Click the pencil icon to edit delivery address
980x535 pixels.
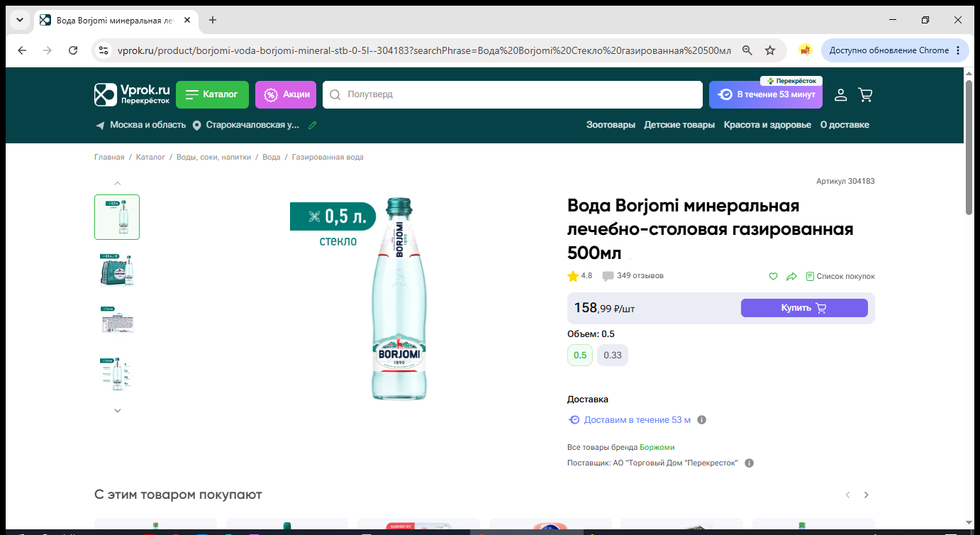pyautogui.click(x=312, y=125)
